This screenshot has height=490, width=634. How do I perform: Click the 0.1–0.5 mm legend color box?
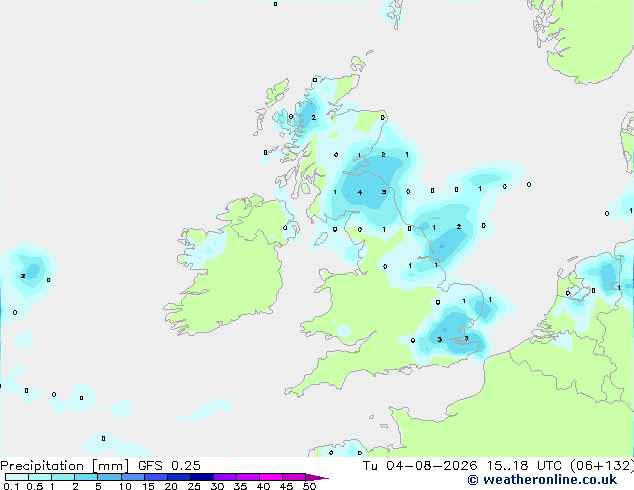[17, 477]
